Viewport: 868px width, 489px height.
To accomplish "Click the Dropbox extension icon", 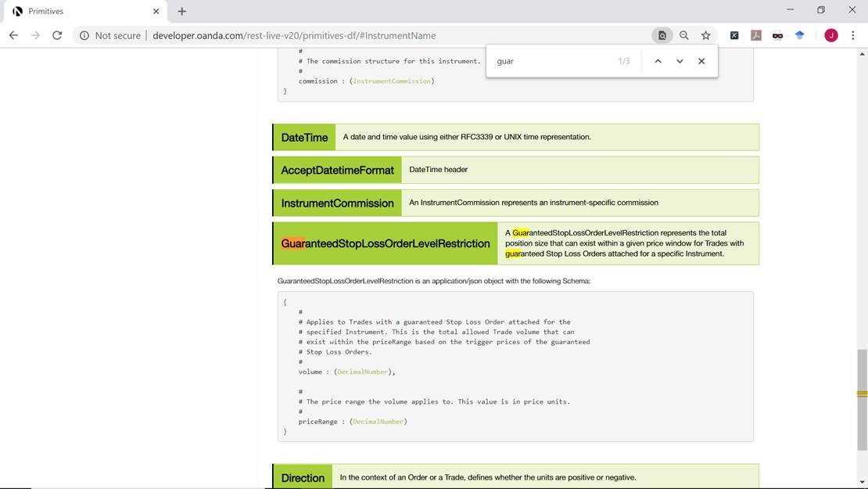I will [798, 35].
